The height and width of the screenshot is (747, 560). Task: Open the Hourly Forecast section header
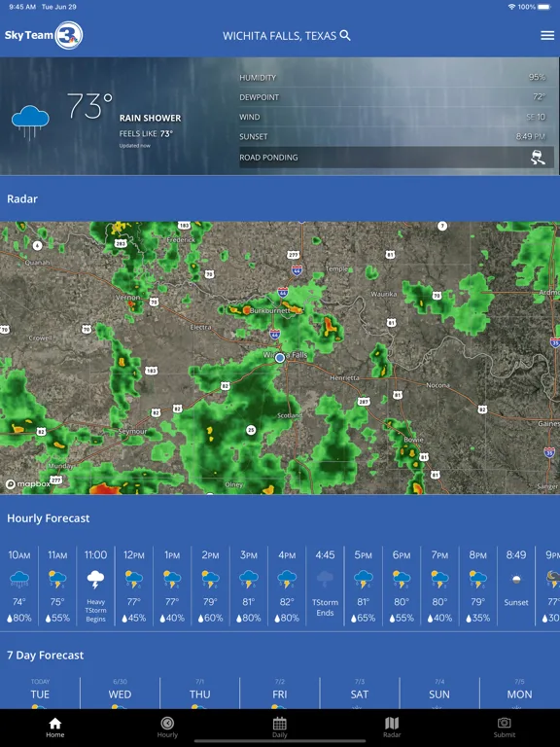(48, 518)
